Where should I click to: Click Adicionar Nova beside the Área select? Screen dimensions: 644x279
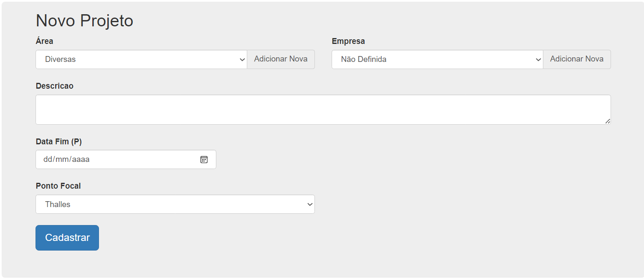pos(281,59)
